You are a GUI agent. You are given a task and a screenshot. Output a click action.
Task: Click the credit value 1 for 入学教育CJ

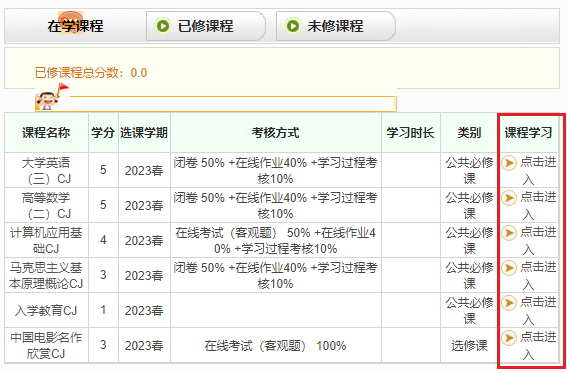tap(103, 310)
